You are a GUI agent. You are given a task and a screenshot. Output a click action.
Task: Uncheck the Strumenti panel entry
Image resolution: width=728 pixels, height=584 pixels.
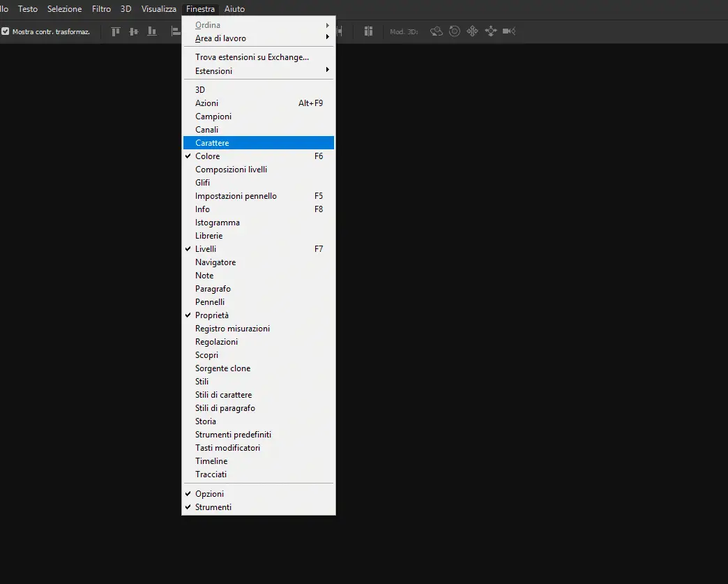(259, 507)
